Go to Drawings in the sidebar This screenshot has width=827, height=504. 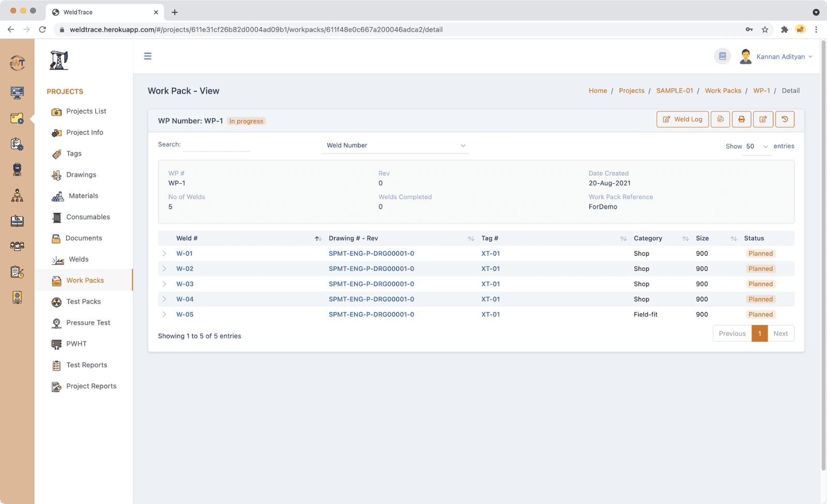click(x=81, y=175)
